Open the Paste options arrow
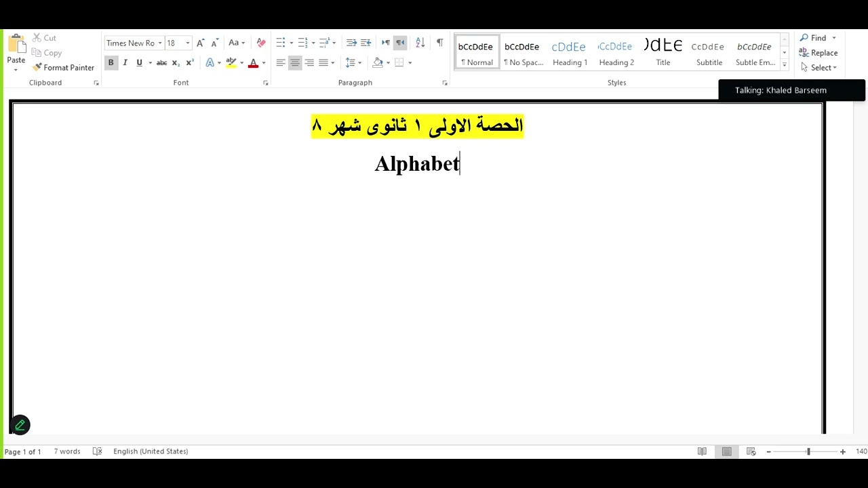868x488 pixels. coord(16,69)
